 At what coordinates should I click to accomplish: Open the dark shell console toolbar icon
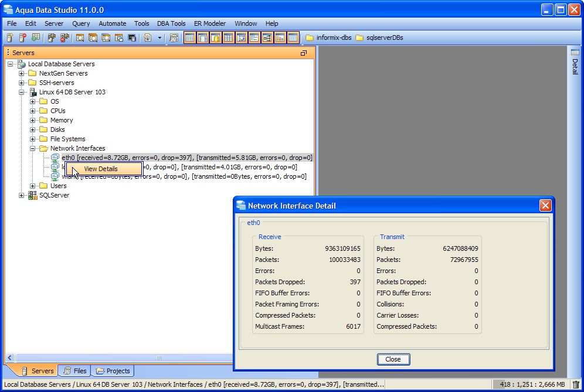(132, 38)
